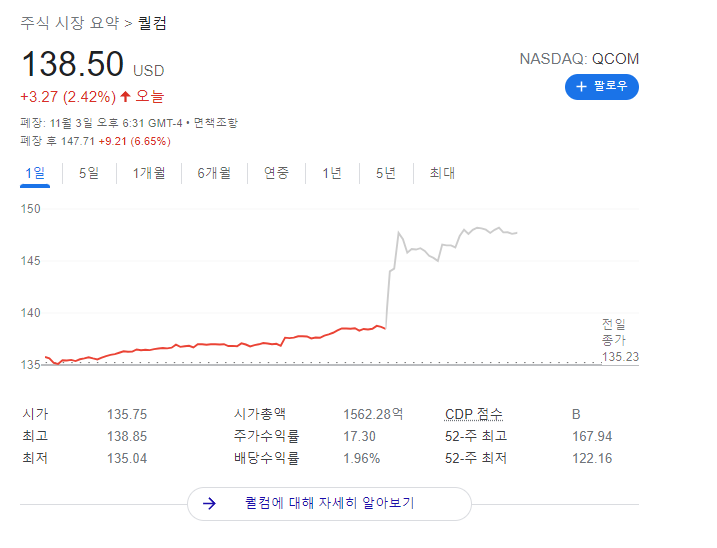Click the 배당수익률 label
Image resolution: width=717 pixels, height=548 pixels.
pyautogui.click(x=267, y=458)
